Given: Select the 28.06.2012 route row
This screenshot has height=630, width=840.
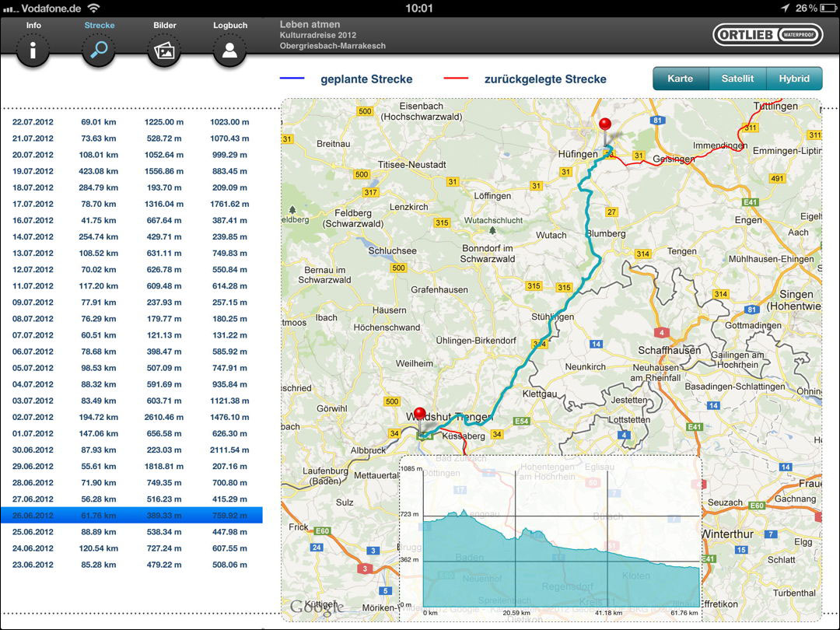Looking at the screenshot, I should click(131, 482).
